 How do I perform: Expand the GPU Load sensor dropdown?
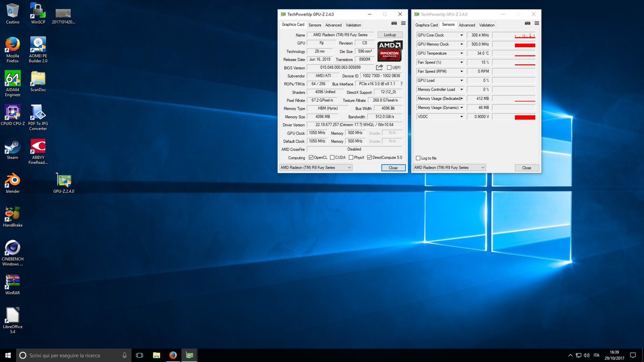point(461,80)
